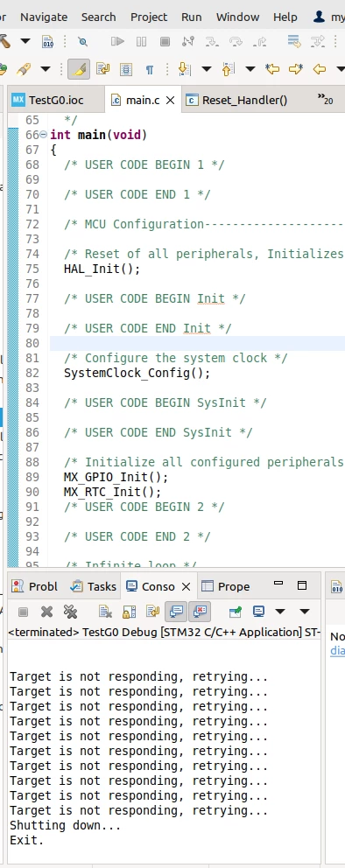Open the Help menu

(x=285, y=17)
